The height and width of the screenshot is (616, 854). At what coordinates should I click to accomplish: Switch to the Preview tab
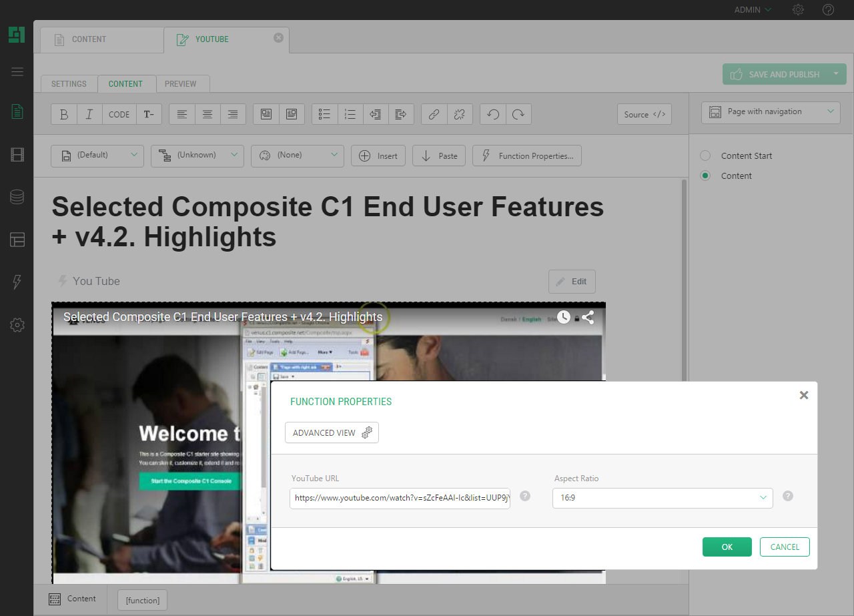pyautogui.click(x=181, y=84)
